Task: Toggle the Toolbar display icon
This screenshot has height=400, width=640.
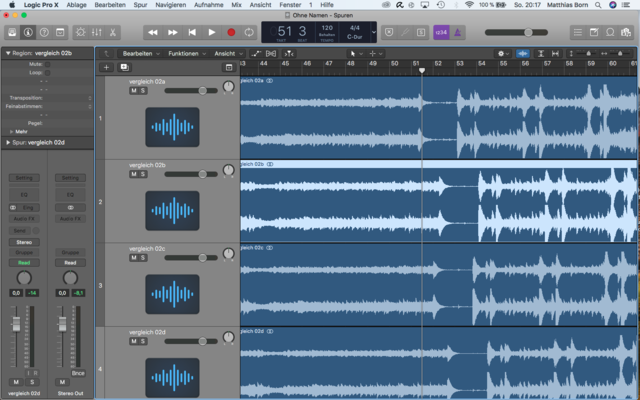Action: tap(60, 33)
